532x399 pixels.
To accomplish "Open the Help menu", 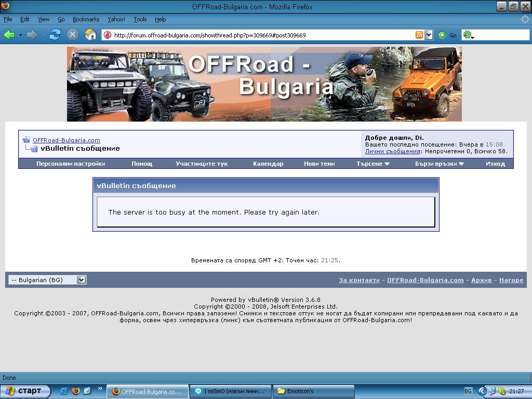I will (x=160, y=19).
